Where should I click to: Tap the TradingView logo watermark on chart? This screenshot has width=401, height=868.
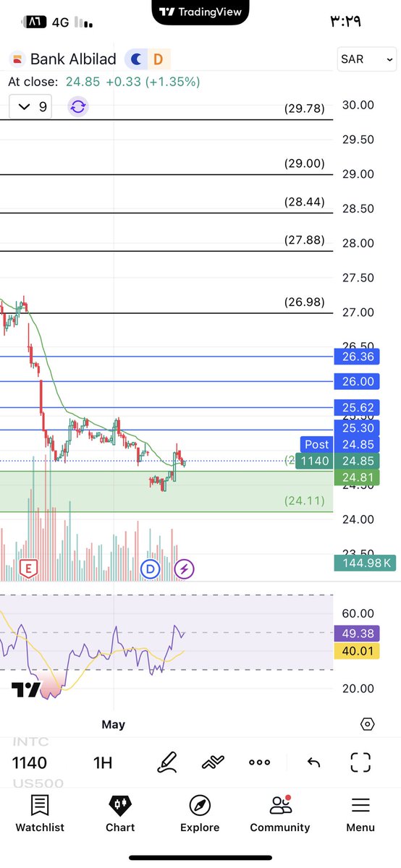(26, 690)
